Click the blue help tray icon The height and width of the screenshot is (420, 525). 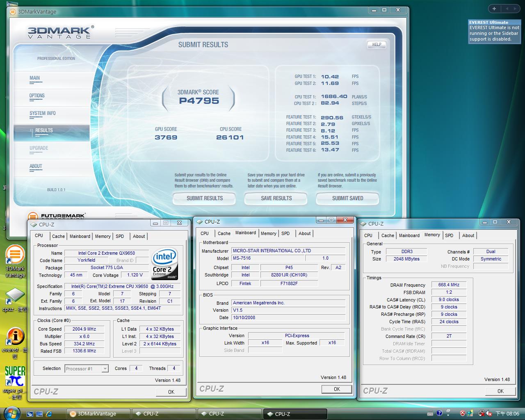click(439, 413)
